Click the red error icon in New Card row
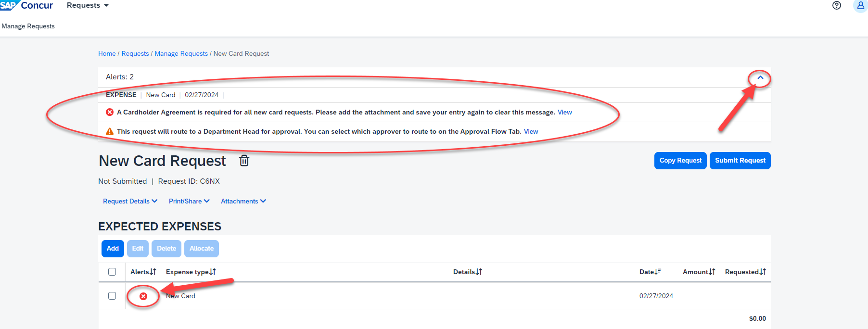 tap(143, 296)
